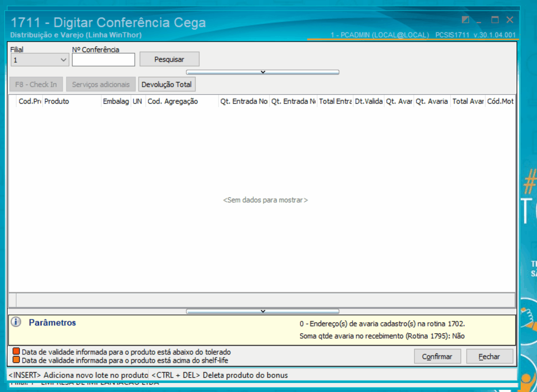Viewport: 537px width, 392px height.
Task: Click the orange 'abaixo do tolerado' legend swatch
Action: coord(16,352)
